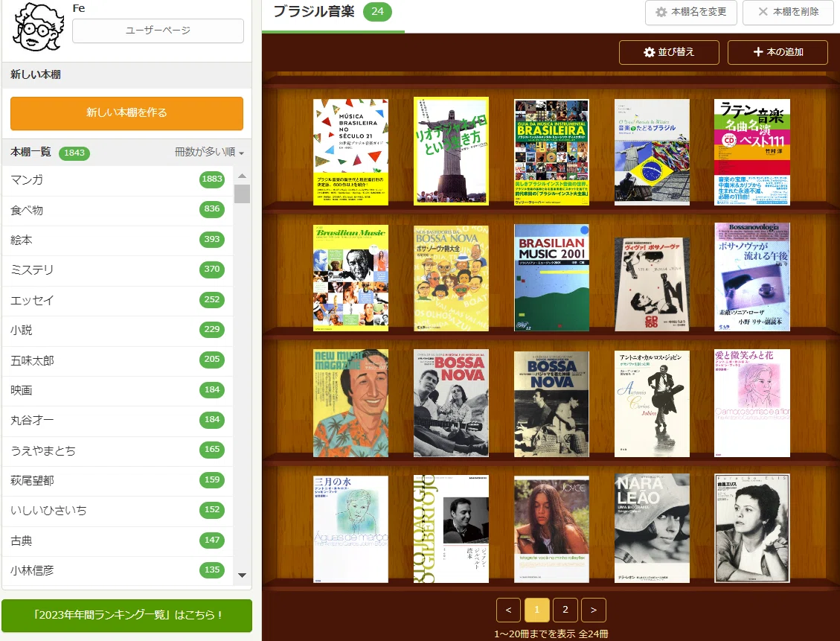Open the アントニオ・カルロス・ジョビン book cover

pos(652,404)
